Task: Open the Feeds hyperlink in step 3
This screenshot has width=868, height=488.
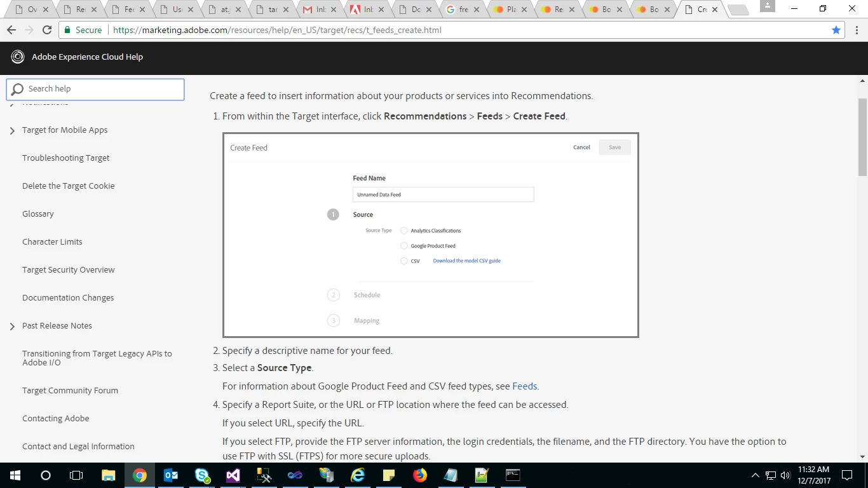Action: pos(524,386)
